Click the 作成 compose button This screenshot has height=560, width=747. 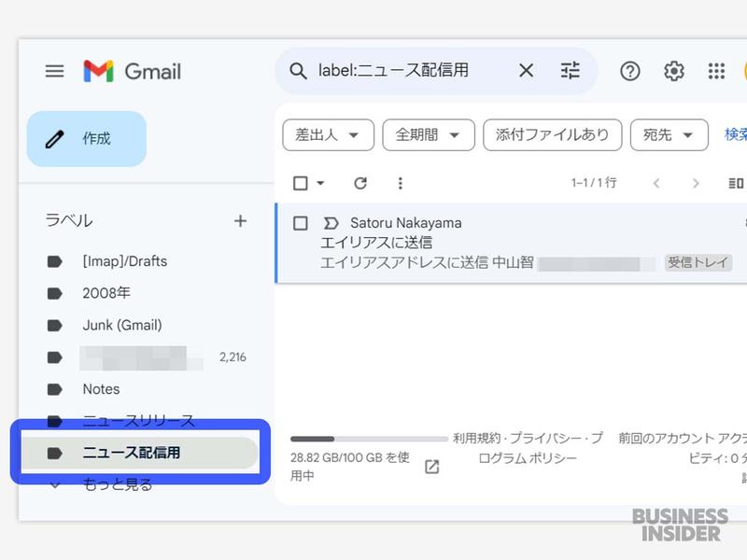(87, 138)
